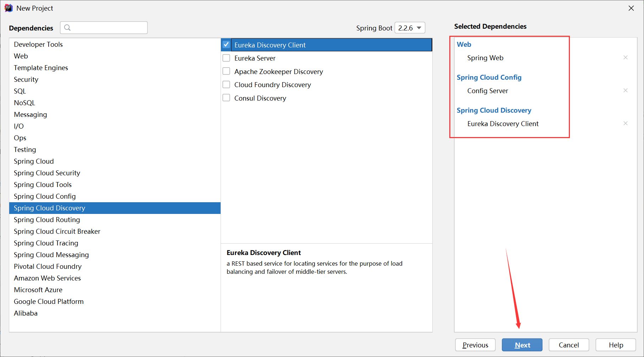Select Spring Cloud Tools category
This screenshot has width=644, height=357.
(x=115, y=185)
